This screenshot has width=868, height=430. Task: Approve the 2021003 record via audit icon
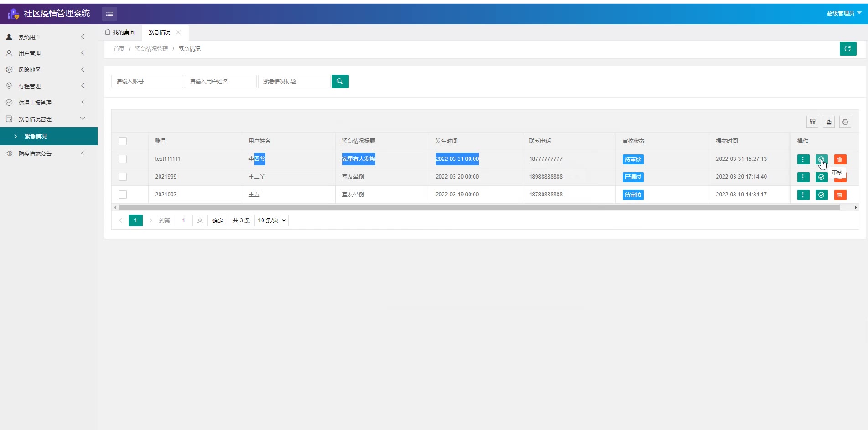click(x=821, y=195)
